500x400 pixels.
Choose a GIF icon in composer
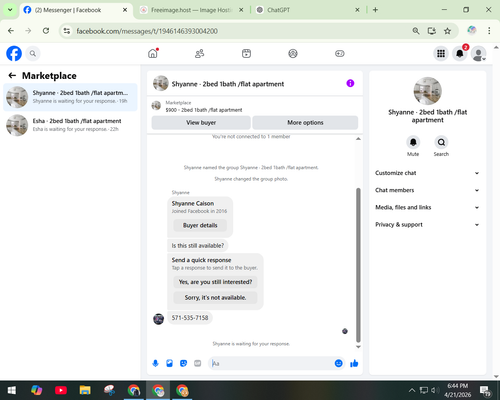click(198, 363)
